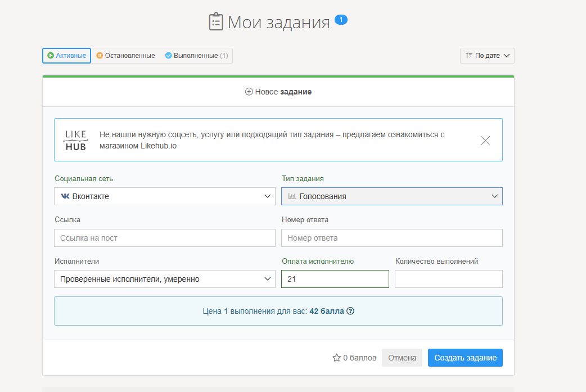Click the LikeHub logo in banner
Viewport: 586px width, 392px height.
click(75, 140)
